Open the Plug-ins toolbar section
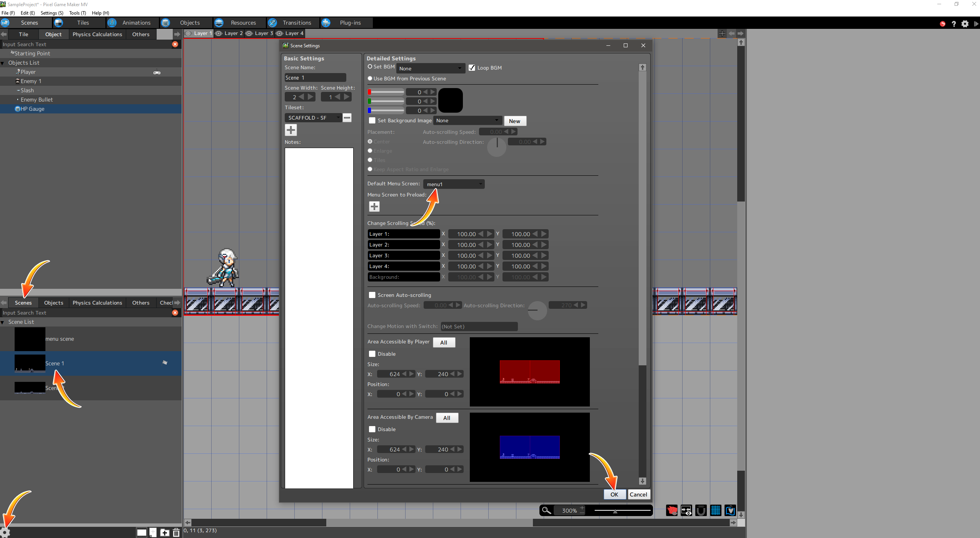Image resolution: width=980 pixels, height=538 pixels. point(350,23)
